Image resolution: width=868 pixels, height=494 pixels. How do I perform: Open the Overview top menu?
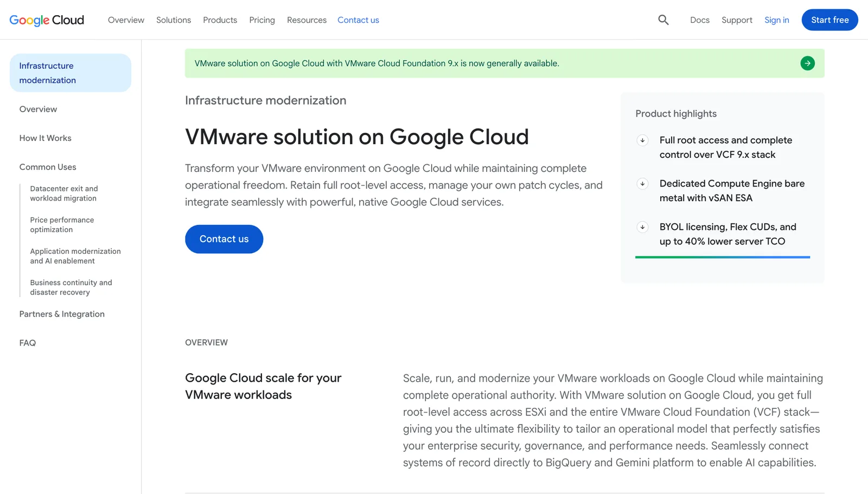point(126,20)
